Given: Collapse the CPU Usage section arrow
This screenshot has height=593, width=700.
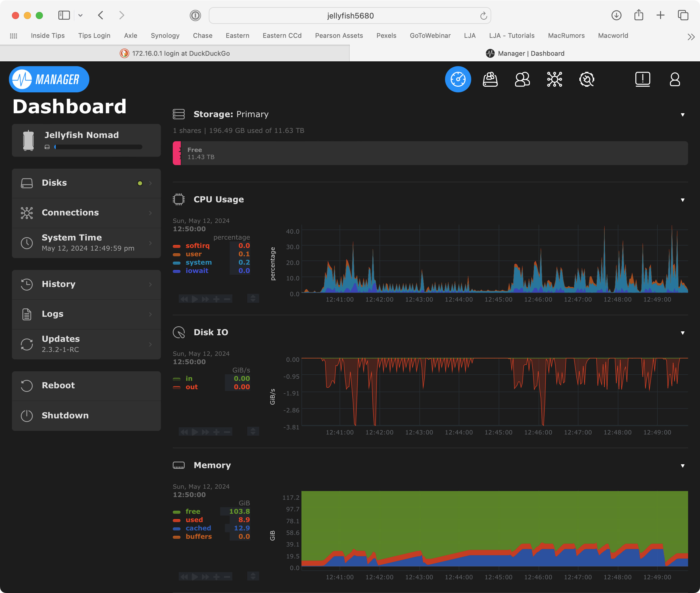Looking at the screenshot, I should (x=682, y=200).
